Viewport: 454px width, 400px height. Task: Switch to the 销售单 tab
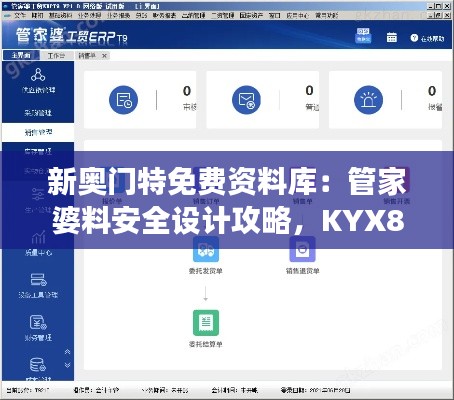point(87,56)
